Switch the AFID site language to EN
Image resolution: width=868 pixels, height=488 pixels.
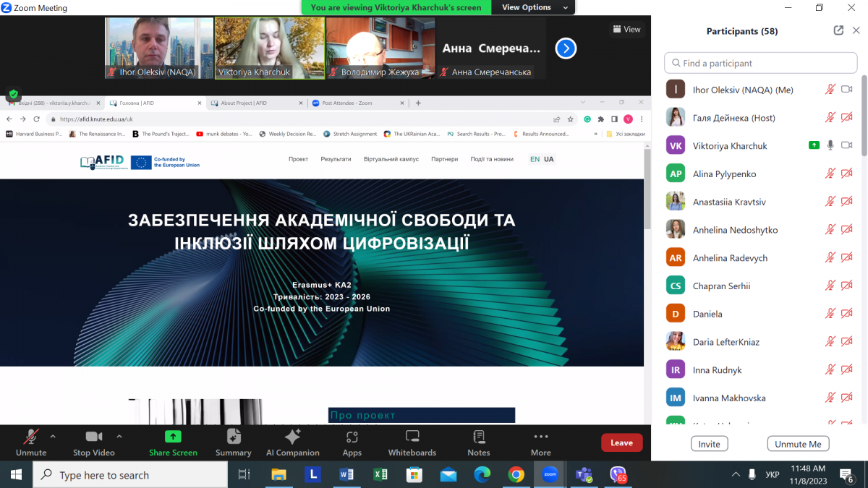point(535,158)
